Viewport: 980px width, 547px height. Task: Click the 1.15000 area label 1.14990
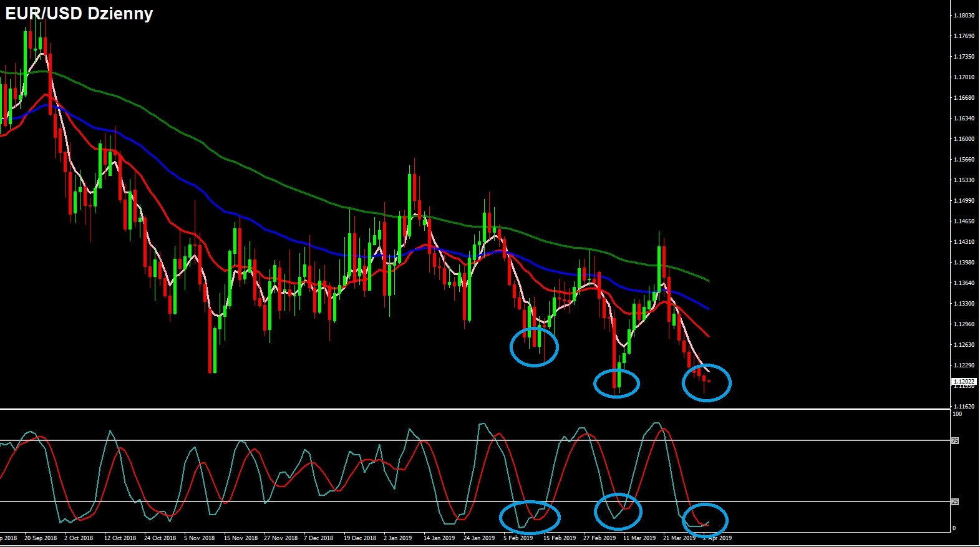pos(964,201)
